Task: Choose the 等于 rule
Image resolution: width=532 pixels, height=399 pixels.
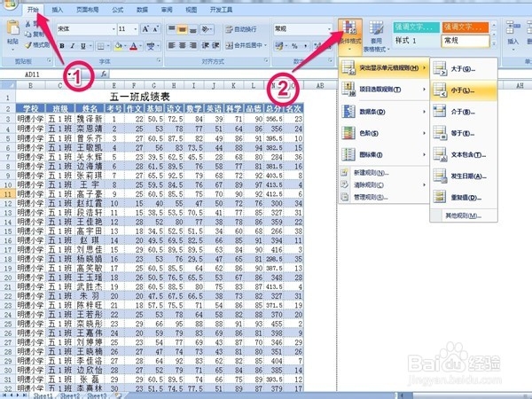Action: coord(464,133)
